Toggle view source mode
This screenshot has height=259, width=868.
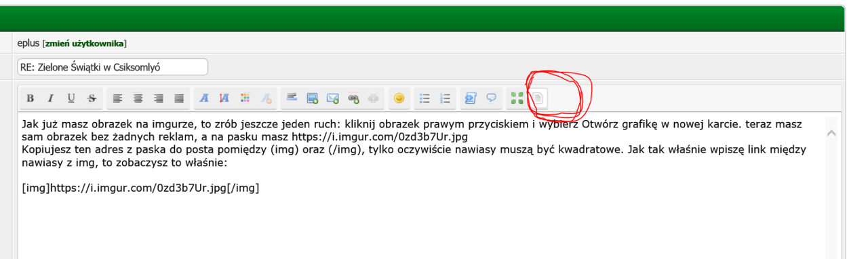point(537,98)
